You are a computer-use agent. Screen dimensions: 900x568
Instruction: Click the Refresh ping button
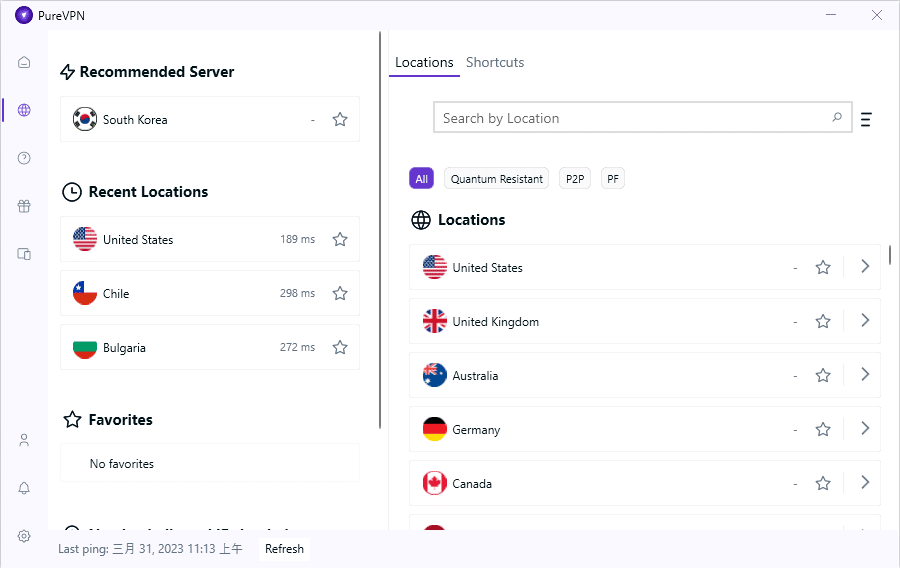(x=284, y=549)
